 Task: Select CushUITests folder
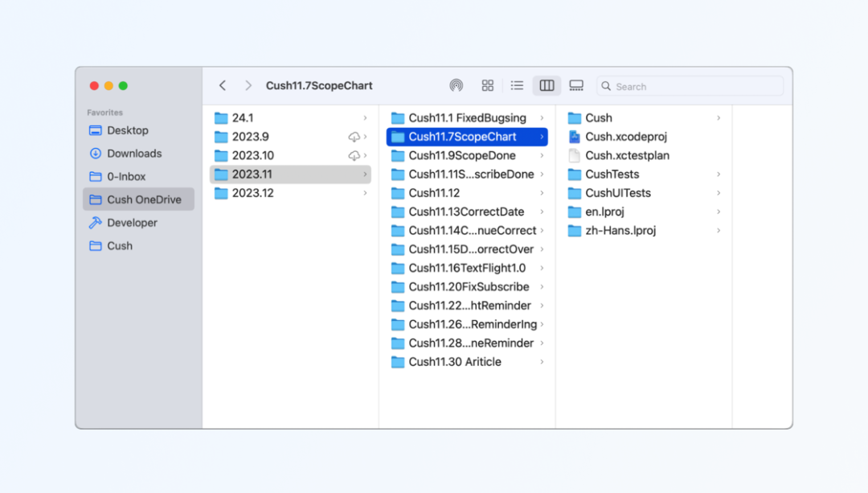[644, 193]
